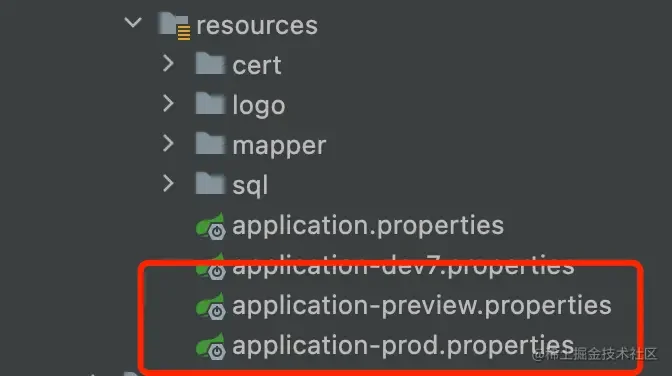Viewport: 672px width, 376px height.
Task: Click the mapper folder icon
Action: coord(210,143)
